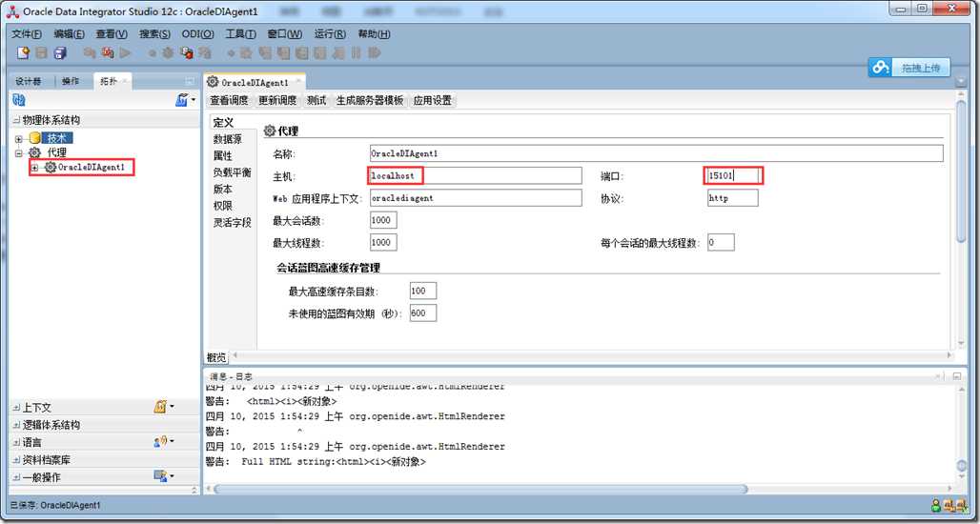The height and width of the screenshot is (524, 980).
Task: Select the OracleDIAgent1 tree item
Action: [92, 168]
